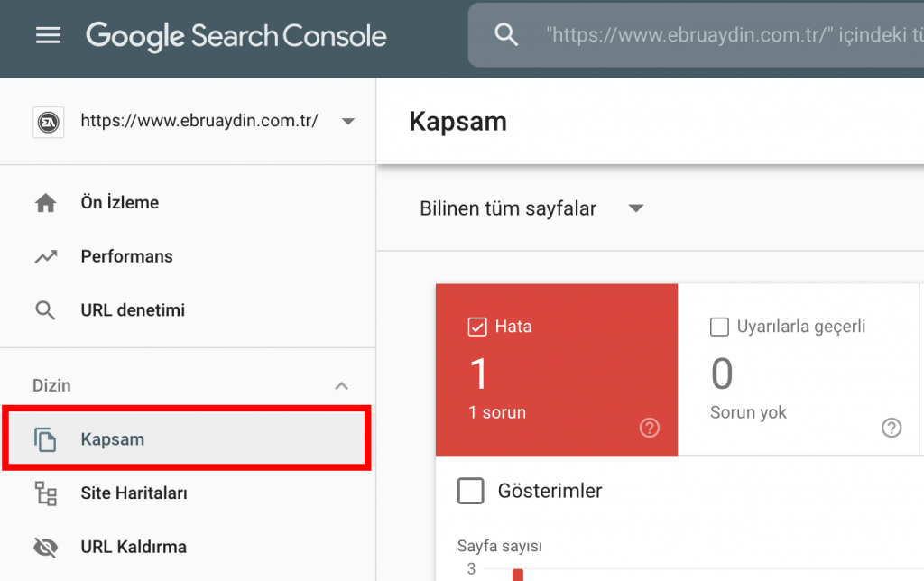Check the Uyarılarla geçerli checkbox
Image resolution: width=924 pixels, height=581 pixels.
coord(719,327)
